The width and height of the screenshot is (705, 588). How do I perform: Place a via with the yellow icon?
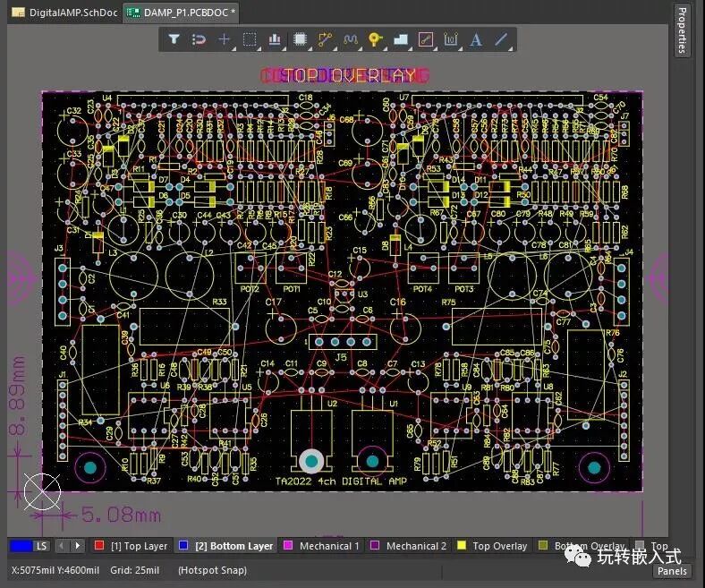coord(376,39)
